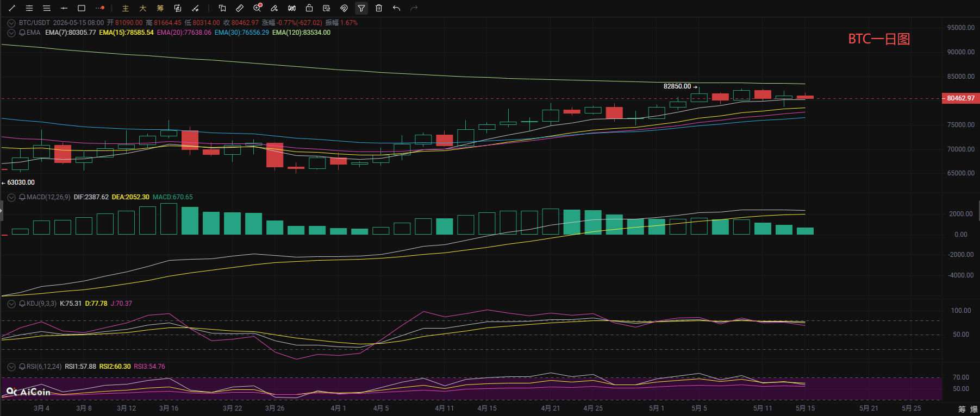Collapse the MACD indicator panel chevron

click(x=11, y=197)
